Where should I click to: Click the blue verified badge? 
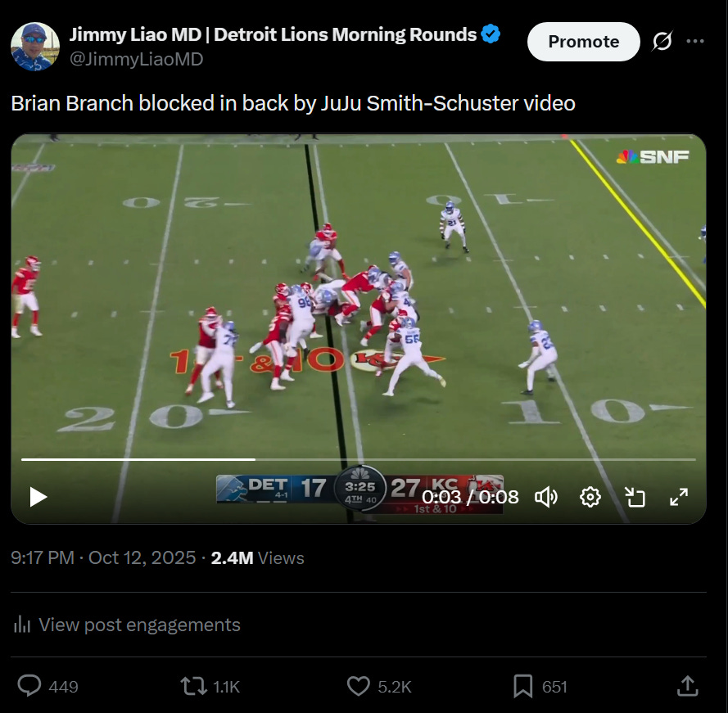(490, 34)
